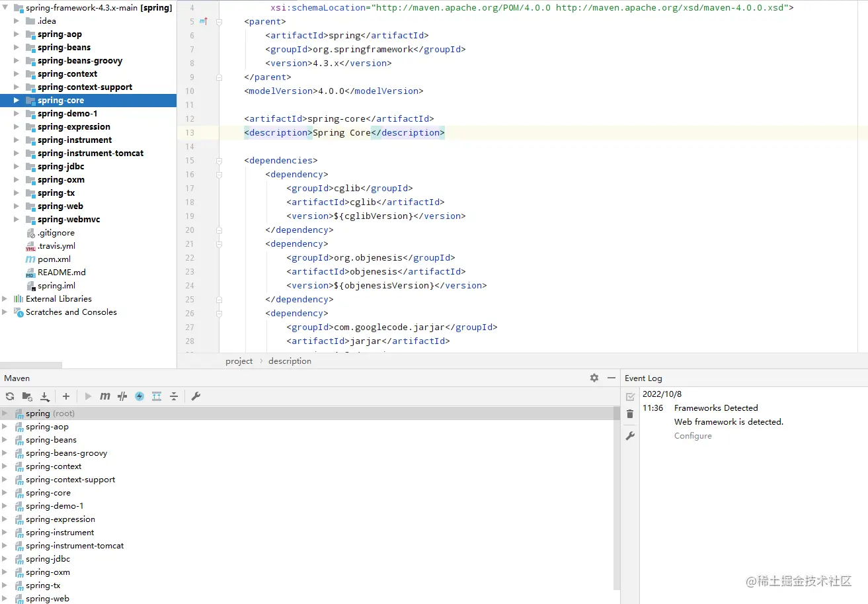This screenshot has width=868, height=604.
Task: Click the Configure link in Event Log
Action: coord(693,436)
